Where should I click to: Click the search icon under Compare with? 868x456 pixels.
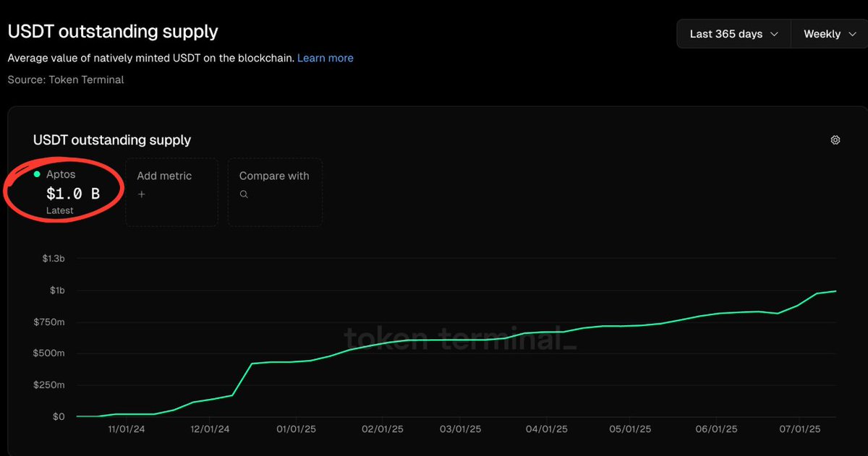point(244,194)
